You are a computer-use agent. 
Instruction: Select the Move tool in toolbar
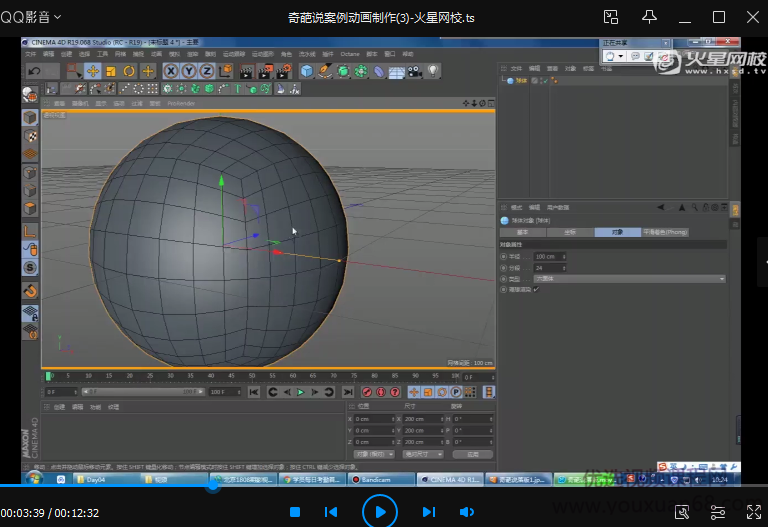[92, 71]
